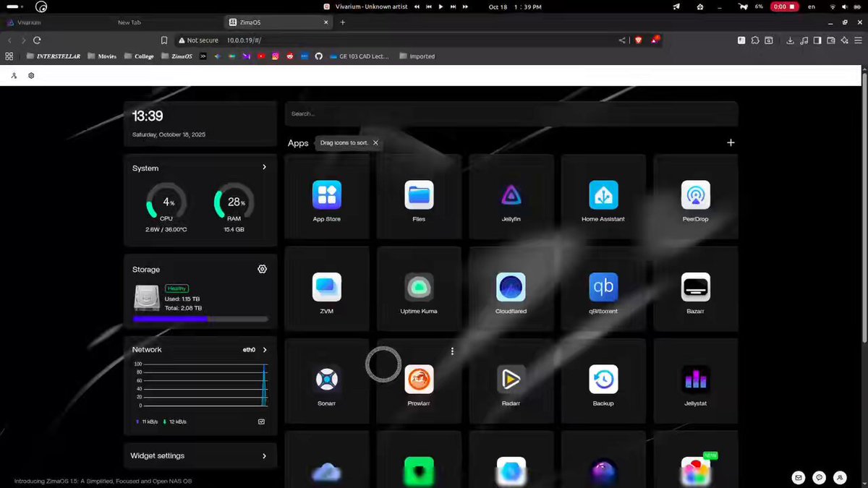Screen dimensions: 868x488
Task: Open the chat bubble icon at bottom right
Action: coord(820,478)
